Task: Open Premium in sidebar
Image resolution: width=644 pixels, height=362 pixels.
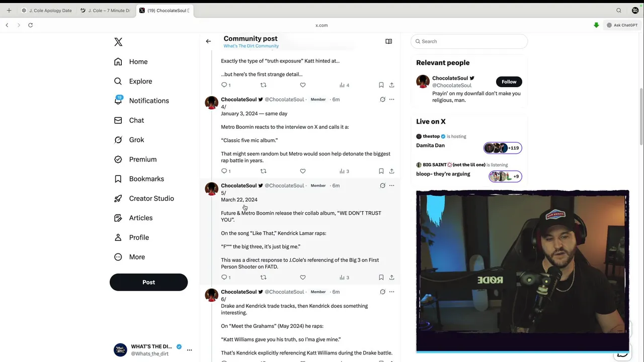Action: (135, 159)
